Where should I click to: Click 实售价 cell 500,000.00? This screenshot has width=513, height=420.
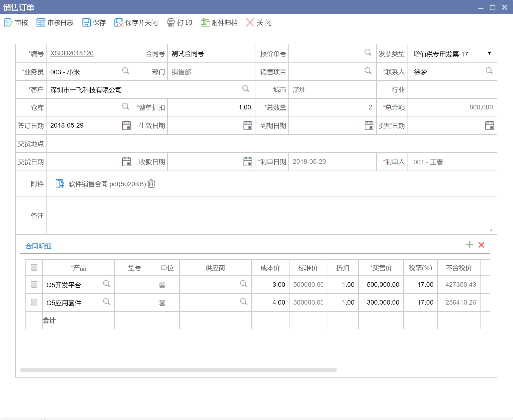[381, 285]
